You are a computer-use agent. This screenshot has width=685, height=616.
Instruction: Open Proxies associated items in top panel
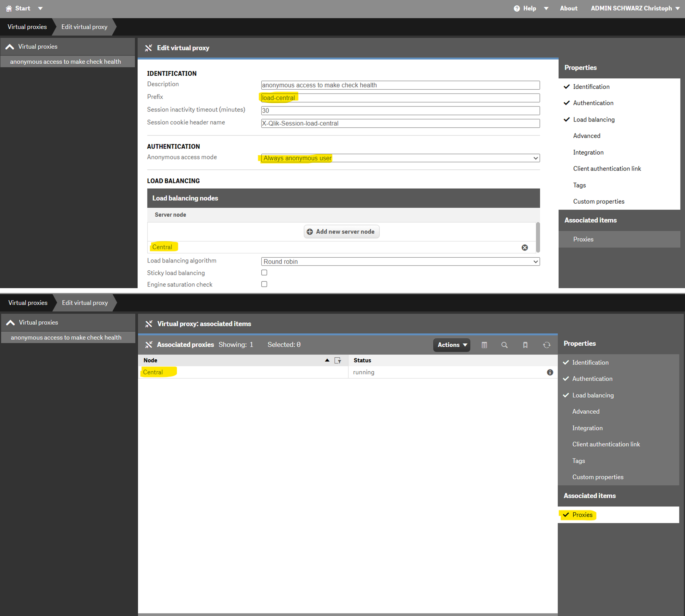click(619, 239)
